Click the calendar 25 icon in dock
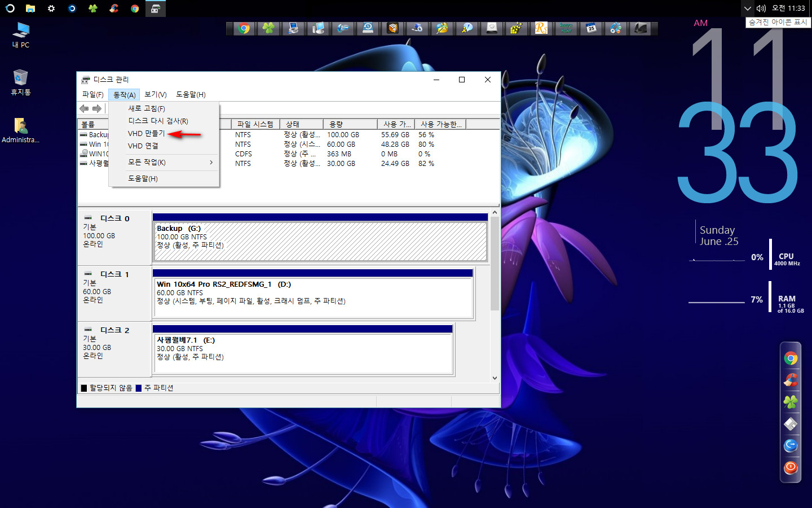The width and height of the screenshot is (812, 508). [x=591, y=28]
